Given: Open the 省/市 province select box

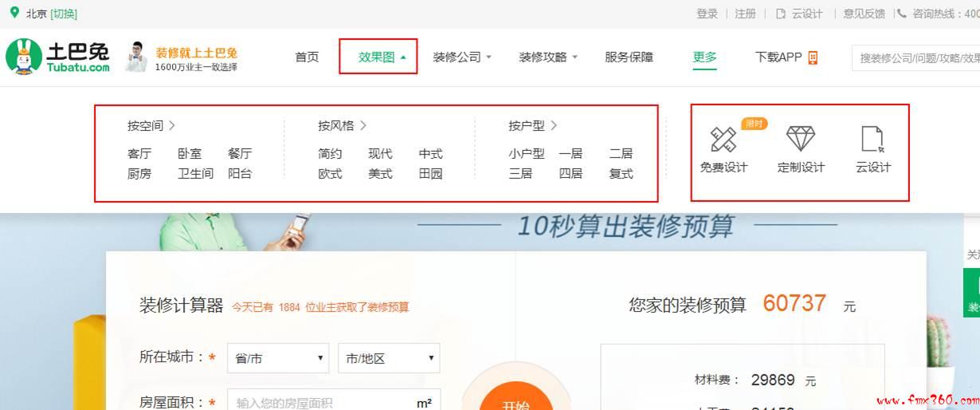Looking at the screenshot, I should [x=277, y=358].
